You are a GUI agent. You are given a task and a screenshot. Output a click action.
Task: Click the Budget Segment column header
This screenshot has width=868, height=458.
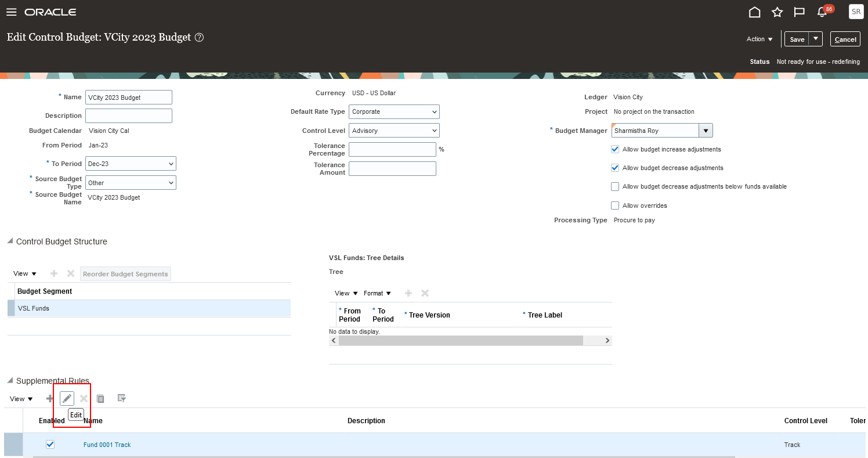coord(45,291)
